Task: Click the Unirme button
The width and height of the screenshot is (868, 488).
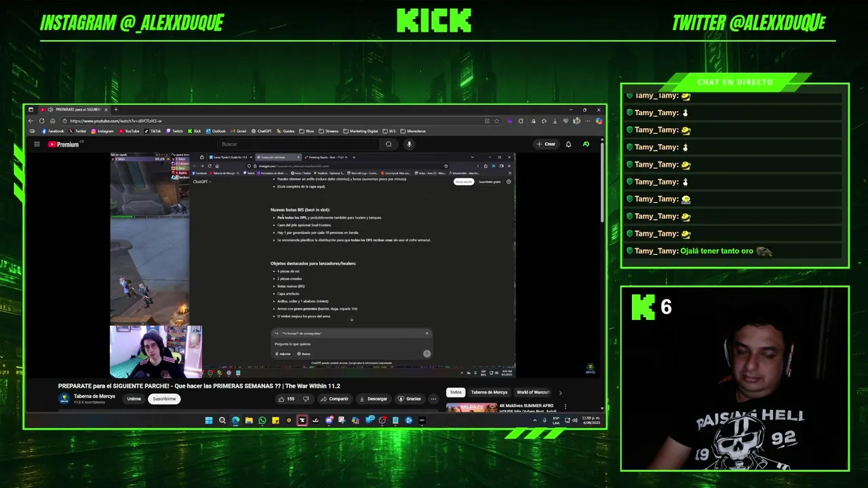Action: (134, 399)
